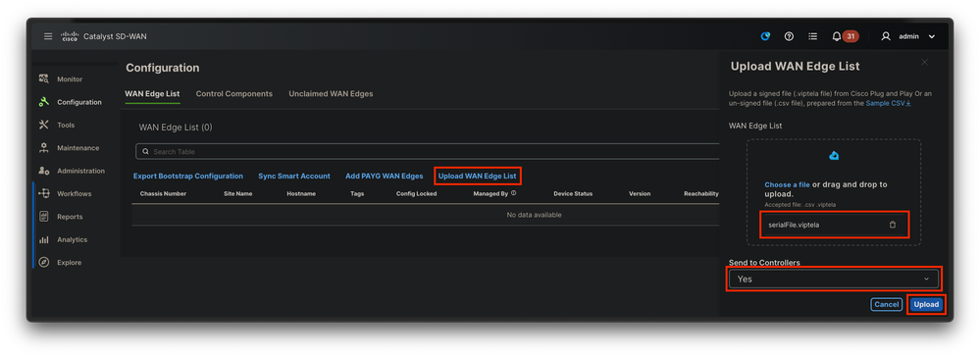Expand the admin account dropdown arrow

[x=931, y=37]
